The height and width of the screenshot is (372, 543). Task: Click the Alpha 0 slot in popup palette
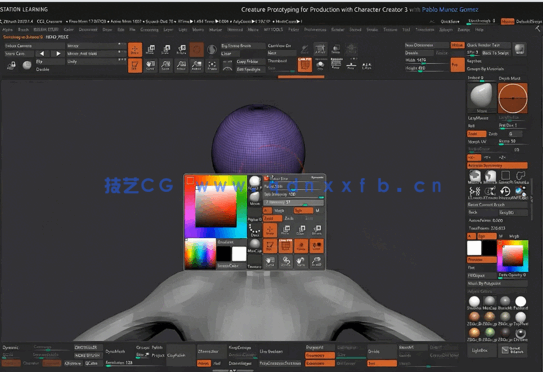(x=255, y=215)
